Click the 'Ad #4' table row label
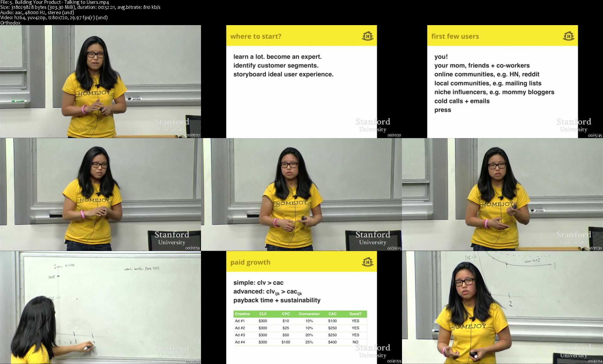 pos(240,342)
